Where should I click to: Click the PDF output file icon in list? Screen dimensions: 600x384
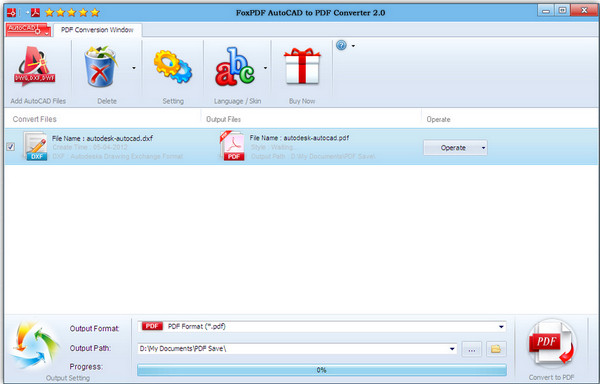point(232,146)
